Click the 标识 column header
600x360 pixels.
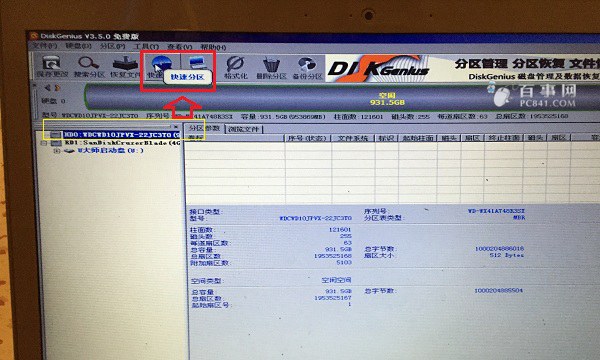point(387,138)
